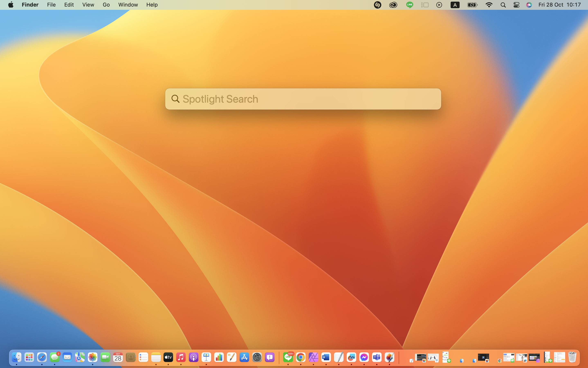Click the Now Playing menu bar icon

(439, 5)
